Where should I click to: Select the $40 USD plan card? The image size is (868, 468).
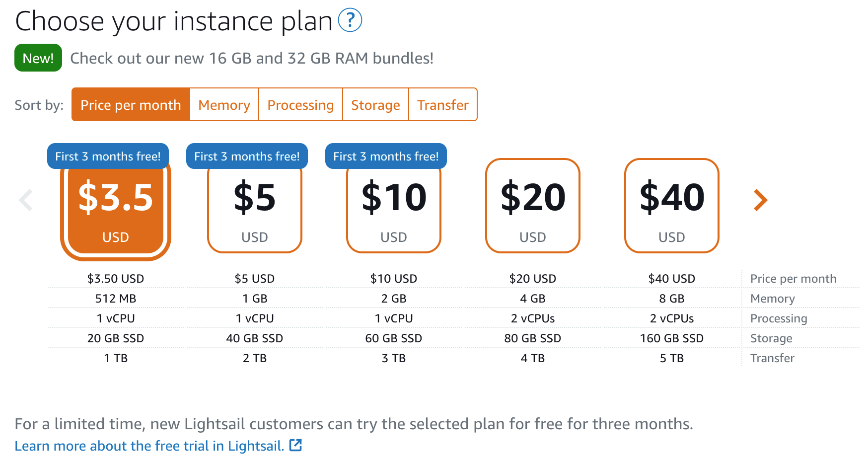click(x=671, y=206)
